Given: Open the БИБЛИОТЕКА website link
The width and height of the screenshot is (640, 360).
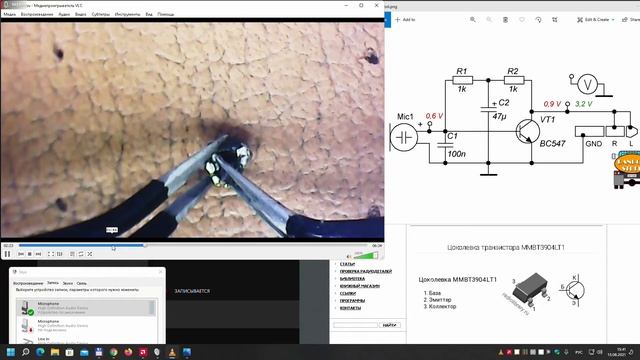Looking at the screenshot, I should pos(352,279).
